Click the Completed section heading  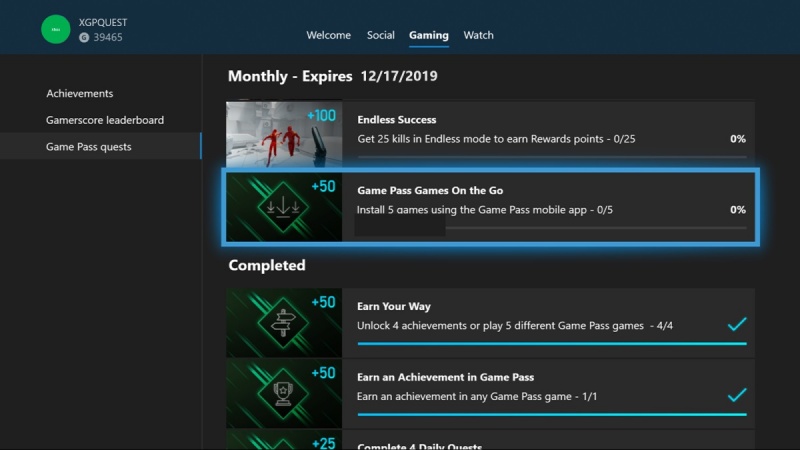(x=267, y=265)
